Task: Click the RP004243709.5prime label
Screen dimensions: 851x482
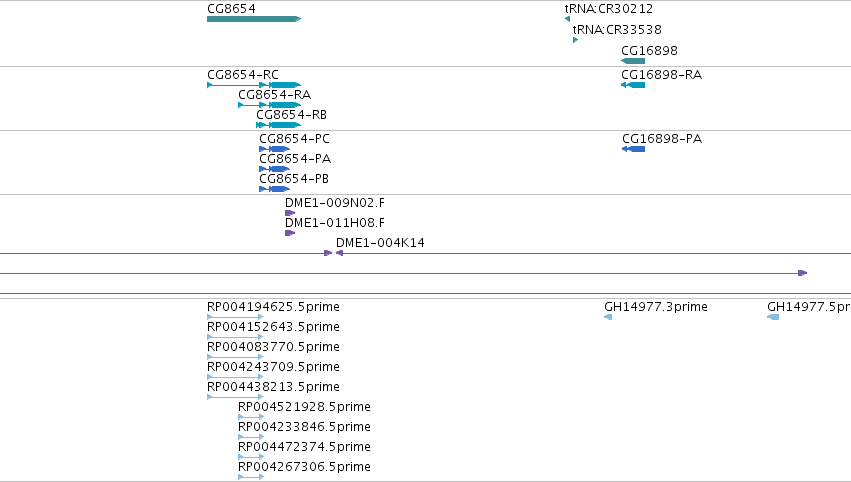Action: 273,367
